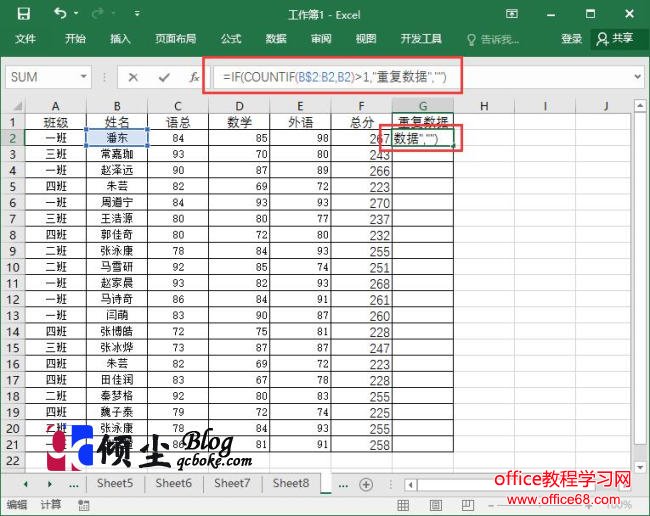Screen dimensions: 650x516
Task: Click cell with name 常嘉珈
Action: (x=117, y=154)
